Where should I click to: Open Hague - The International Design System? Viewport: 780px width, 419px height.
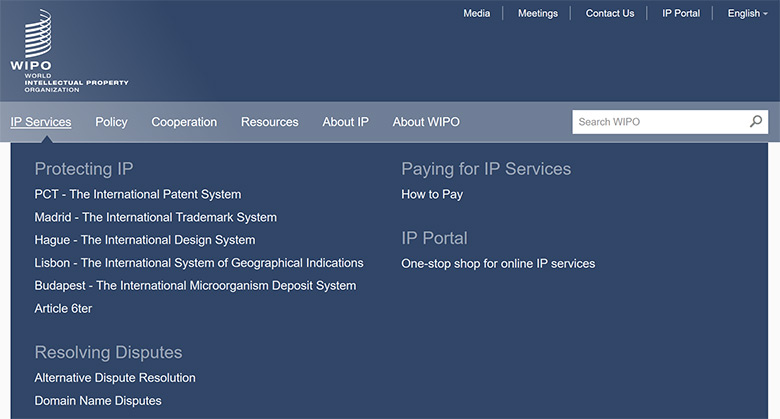coord(145,240)
